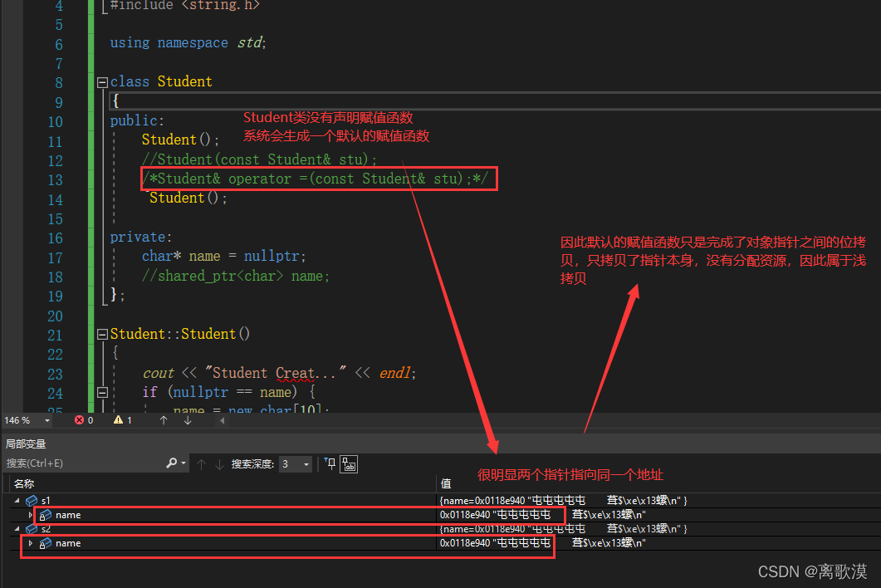Image resolution: width=881 pixels, height=588 pixels.
Task: Click line number 13 in the gutter
Action: coord(55,180)
